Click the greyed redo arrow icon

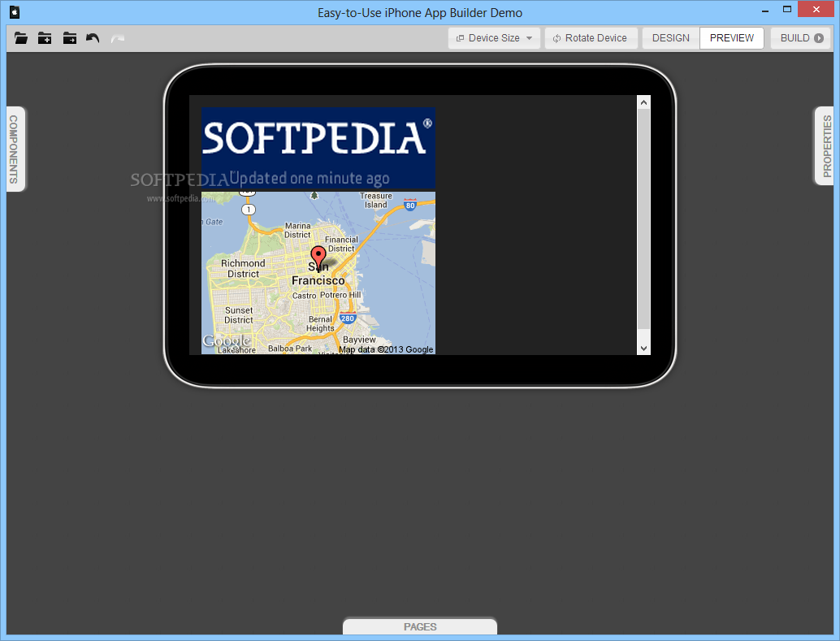point(117,38)
